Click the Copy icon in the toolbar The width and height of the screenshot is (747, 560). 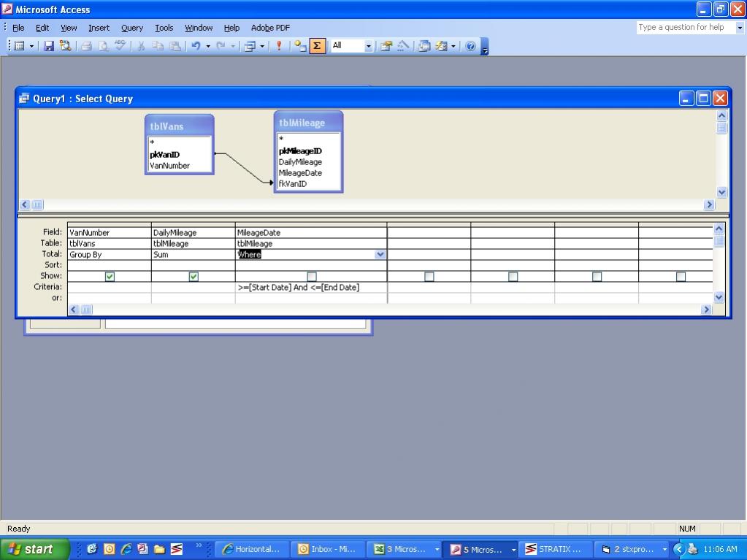pyautogui.click(x=158, y=46)
